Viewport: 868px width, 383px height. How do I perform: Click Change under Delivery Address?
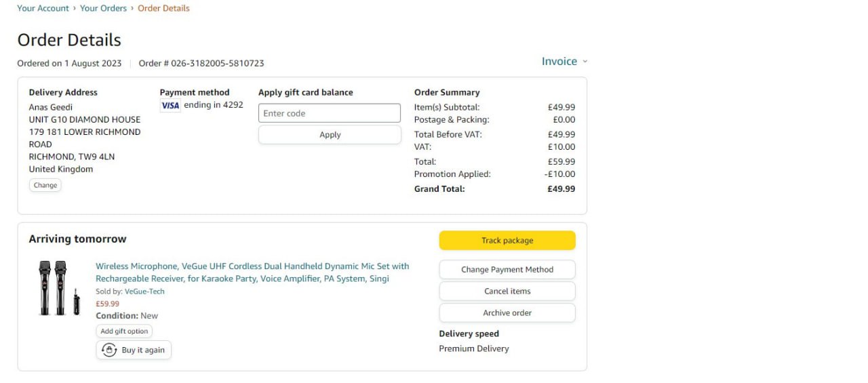45,185
